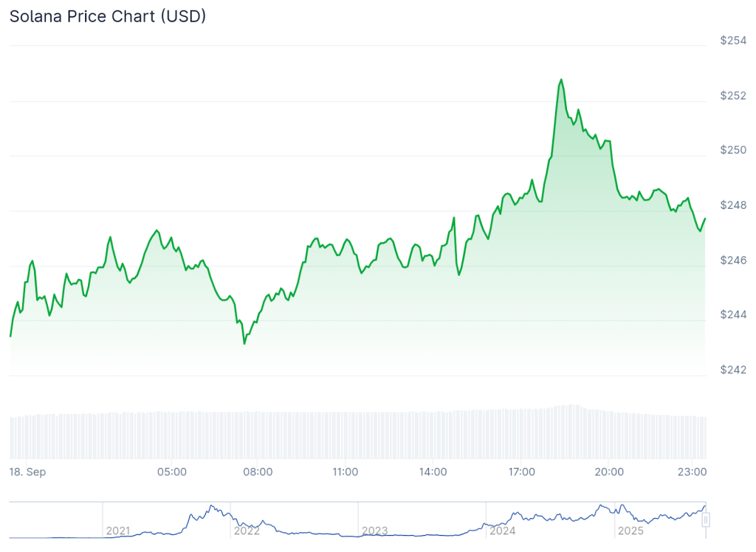Click the Solana Price Chart (USD) title
The height and width of the screenshot is (552, 756).
[x=108, y=16]
